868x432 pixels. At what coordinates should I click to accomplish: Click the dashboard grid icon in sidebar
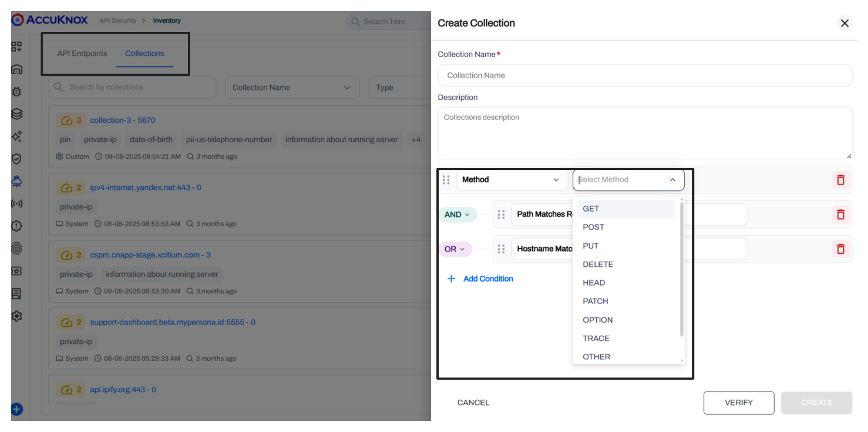[17, 47]
